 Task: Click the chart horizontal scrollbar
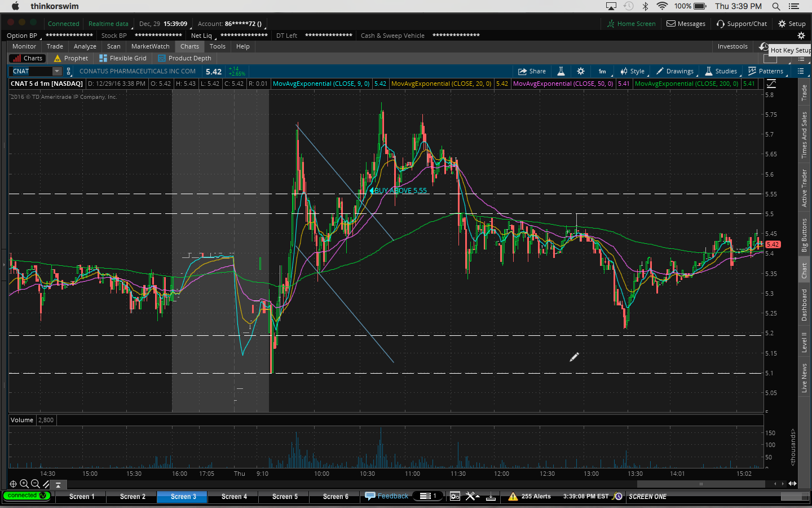click(x=701, y=484)
